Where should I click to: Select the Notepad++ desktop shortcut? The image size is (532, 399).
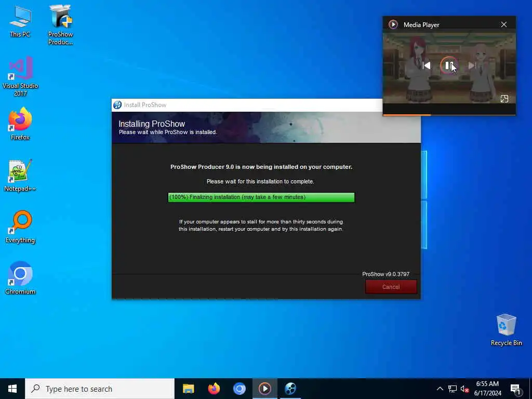(20, 176)
